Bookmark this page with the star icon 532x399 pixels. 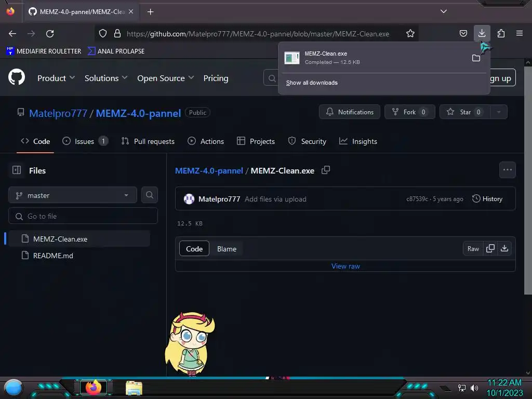410,34
